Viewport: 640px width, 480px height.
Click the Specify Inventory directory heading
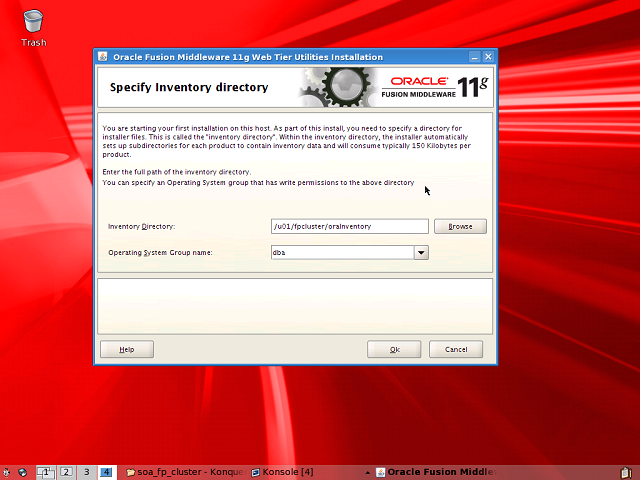tap(189, 87)
